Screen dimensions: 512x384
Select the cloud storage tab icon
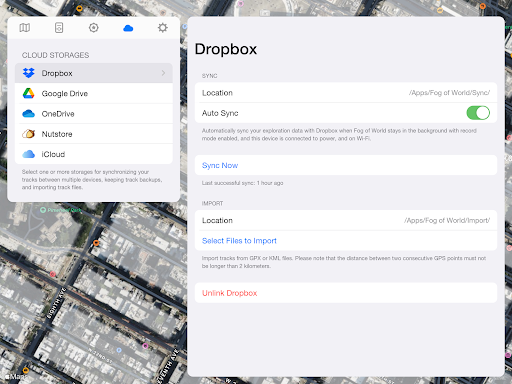click(128, 28)
